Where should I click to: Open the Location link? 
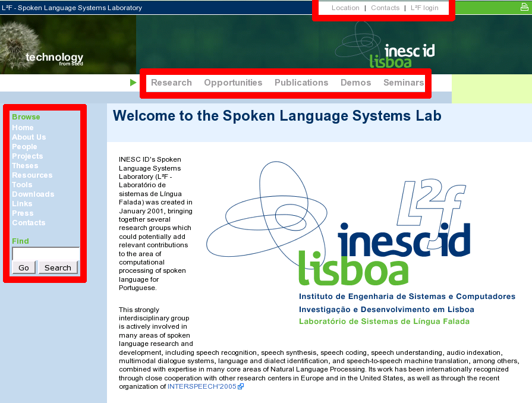pos(345,8)
